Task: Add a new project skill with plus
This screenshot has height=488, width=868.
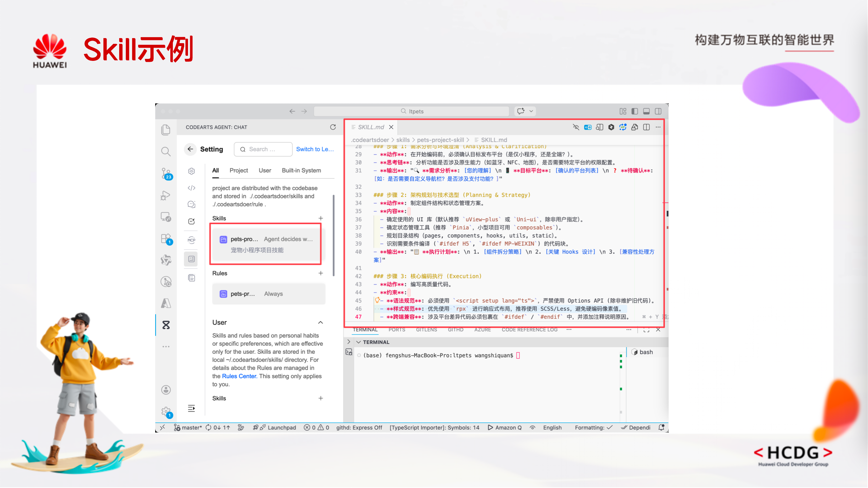Action: tap(321, 218)
